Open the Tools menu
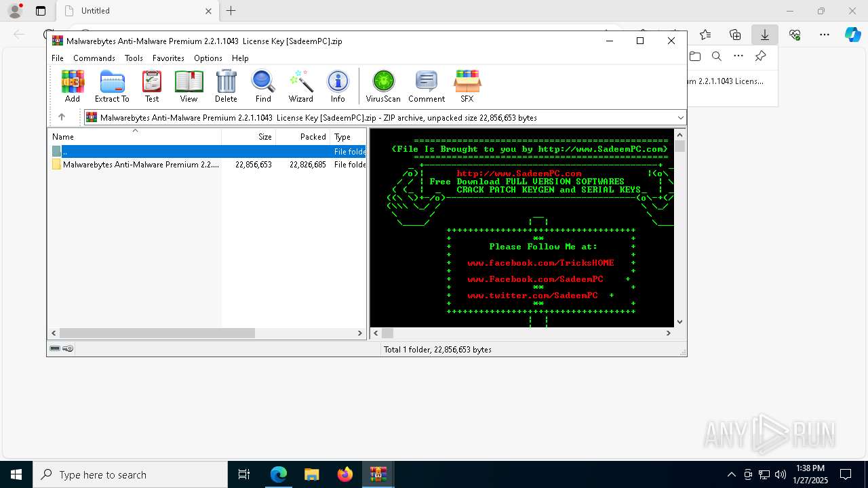 tap(134, 58)
